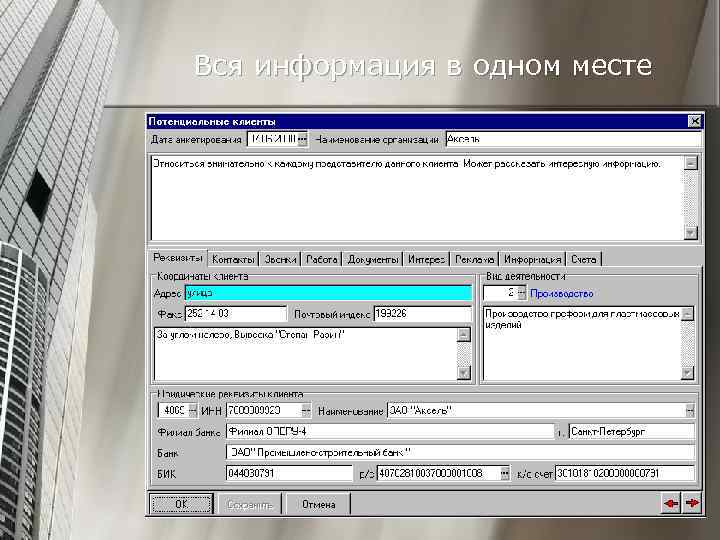Click the Отмена button
Screen dimensions: 720x540
(x=318, y=504)
